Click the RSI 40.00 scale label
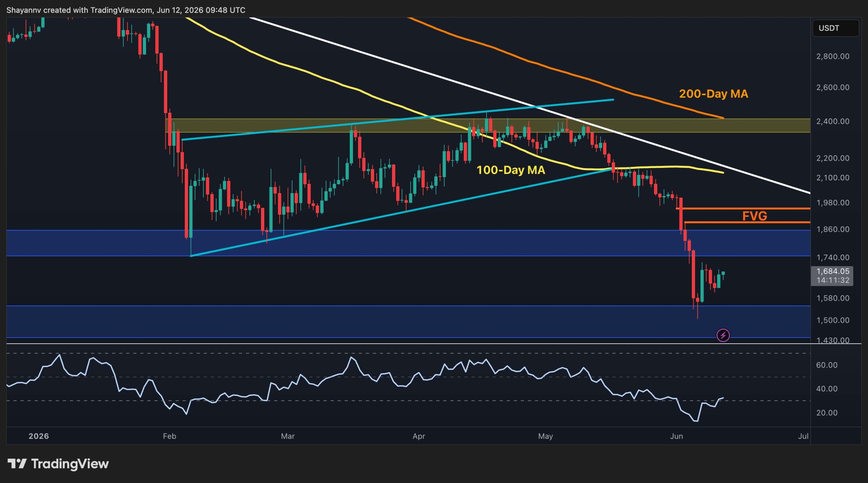 pos(827,389)
